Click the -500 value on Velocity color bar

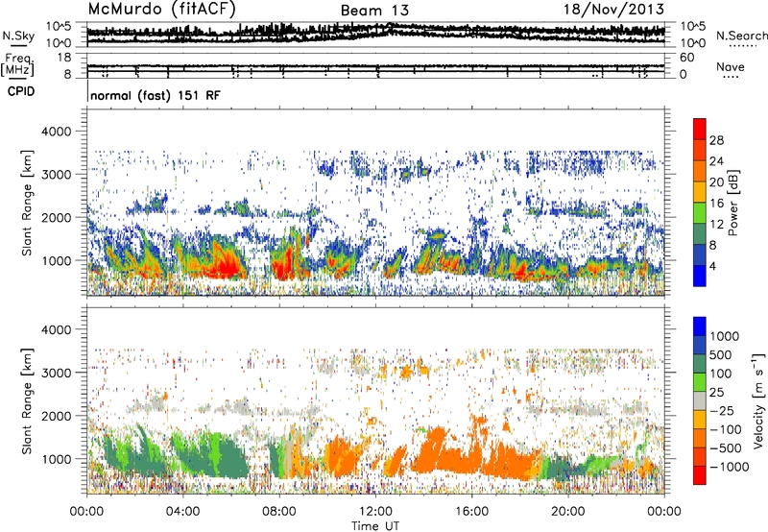[x=725, y=447]
